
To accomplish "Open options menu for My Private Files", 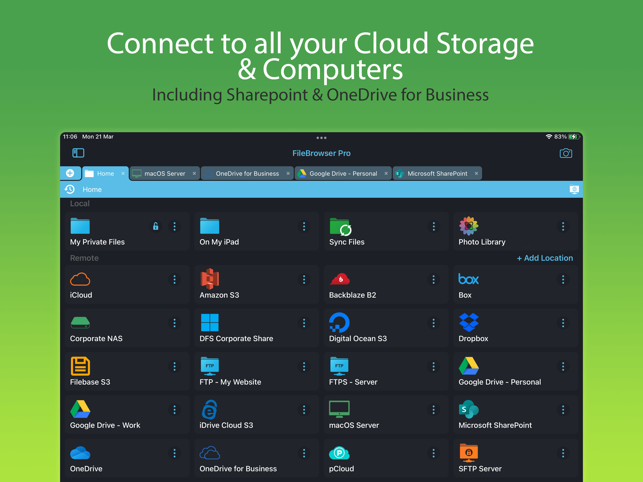I will [175, 226].
